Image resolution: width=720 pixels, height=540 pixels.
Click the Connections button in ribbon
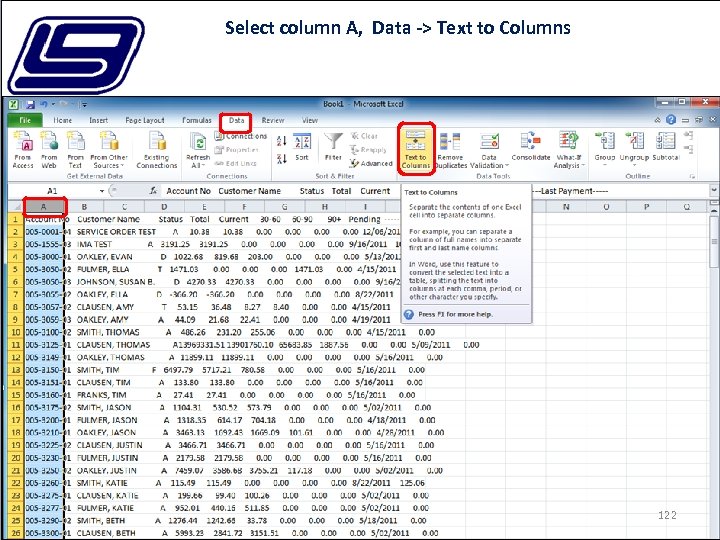(x=241, y=136)
